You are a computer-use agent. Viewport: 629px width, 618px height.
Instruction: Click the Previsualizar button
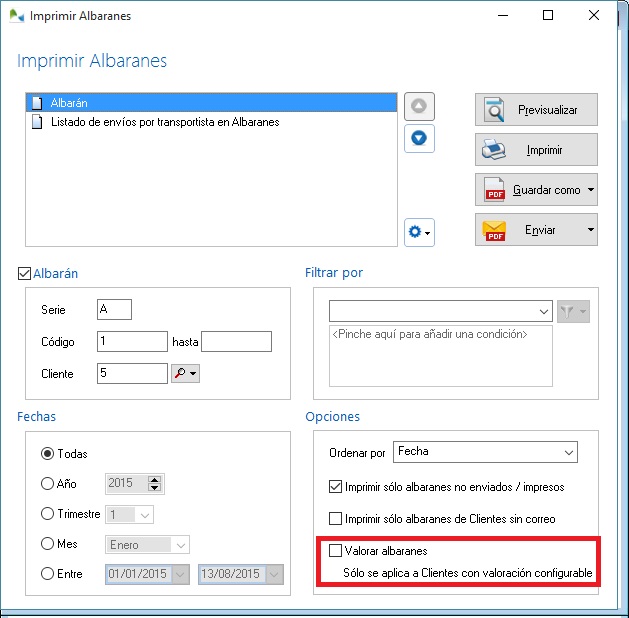(x=536, y=109)
